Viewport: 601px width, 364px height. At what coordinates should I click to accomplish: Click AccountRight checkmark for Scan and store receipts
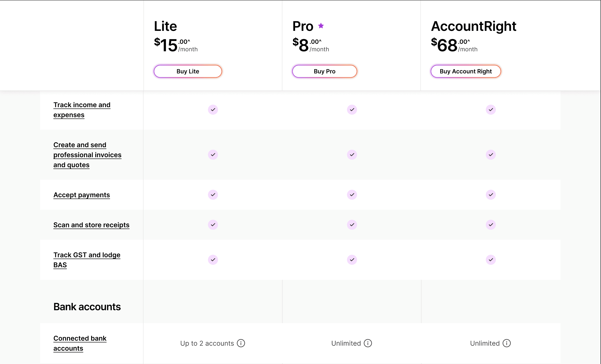[x=490, y=225]
